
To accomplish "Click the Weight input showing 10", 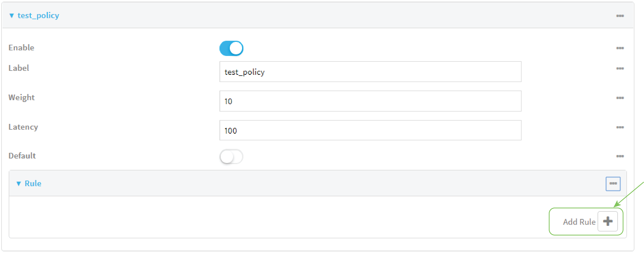I will click(370, 101).
